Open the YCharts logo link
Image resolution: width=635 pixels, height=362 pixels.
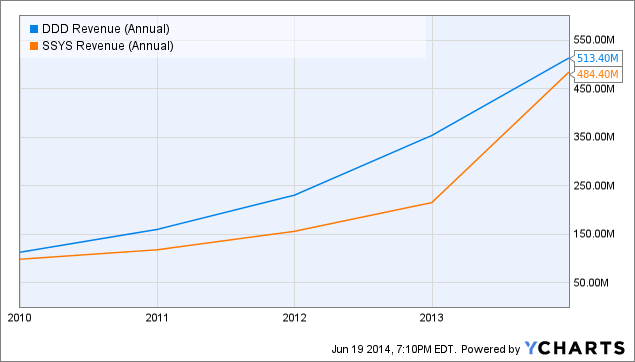coord(575,348)
